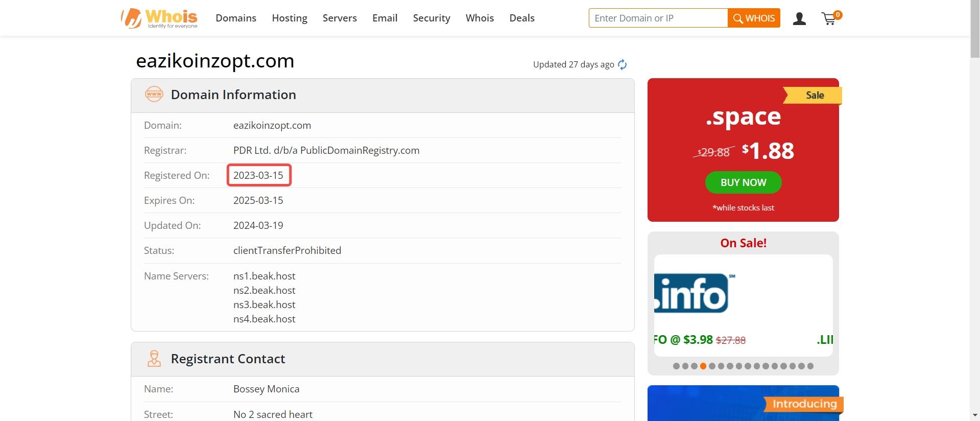Focus the Enter Domain or IP field
This screenshot has width=980, height=421.
coord(658,18)
